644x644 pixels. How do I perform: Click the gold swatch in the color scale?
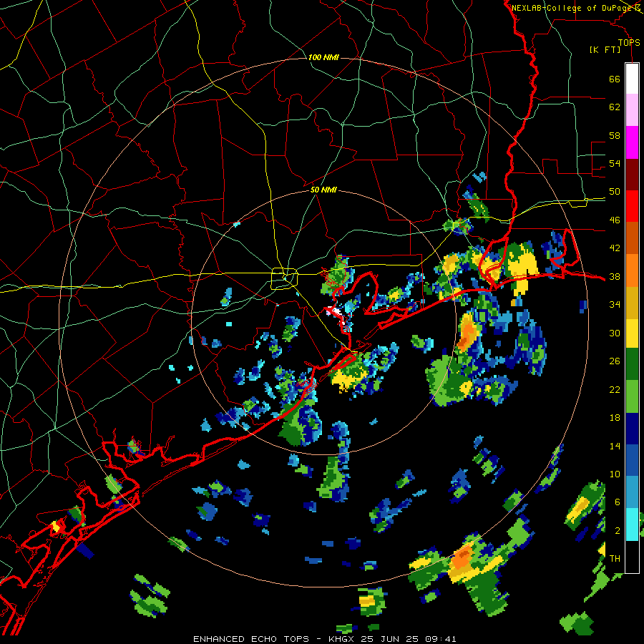tap(632, 302)
